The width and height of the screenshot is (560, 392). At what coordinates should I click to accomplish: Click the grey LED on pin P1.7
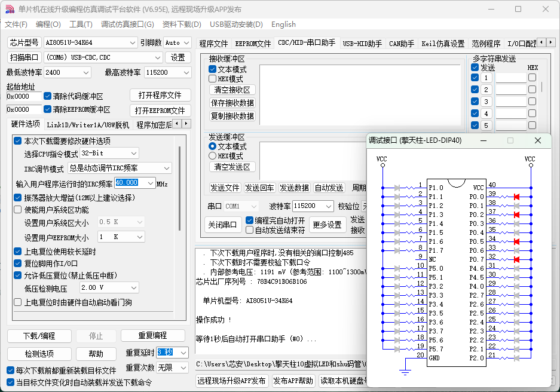(x=397, y=250)
